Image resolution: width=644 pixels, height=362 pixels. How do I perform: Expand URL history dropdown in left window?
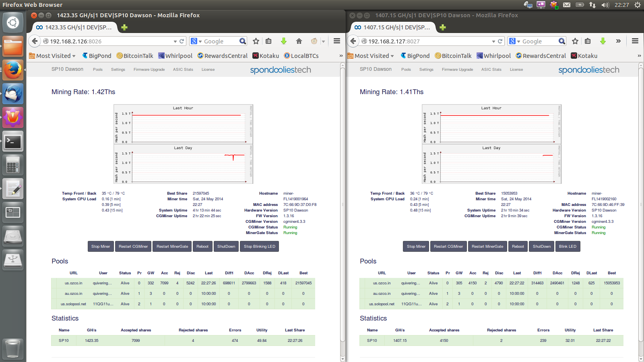click(x=175, y=41)
